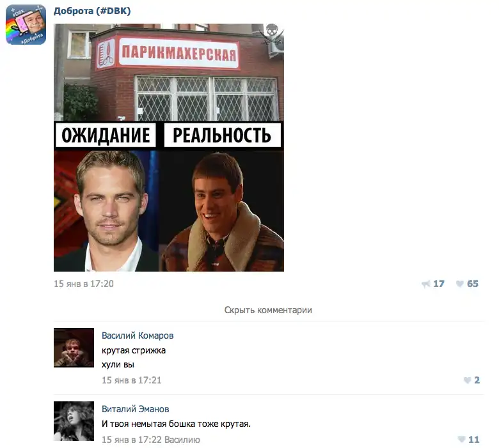Viewport: 499px width, 448px height.
Task: Open the Доброта (#DBK) group link
Action: click(x=92, y=11)
